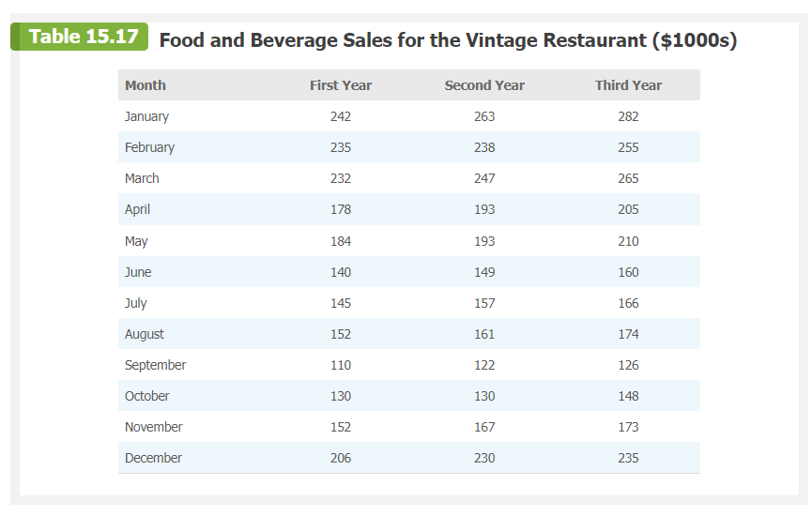The height and width of the screenshot is (516, 812).
Task: Select the April row label
Action: (x=137, y=209)
